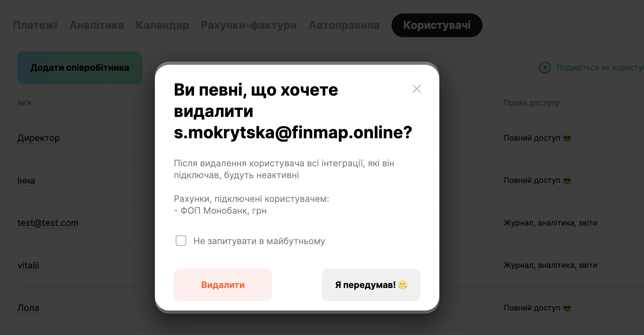Switch to the Аналітика tab

click(x=97, y=25)
